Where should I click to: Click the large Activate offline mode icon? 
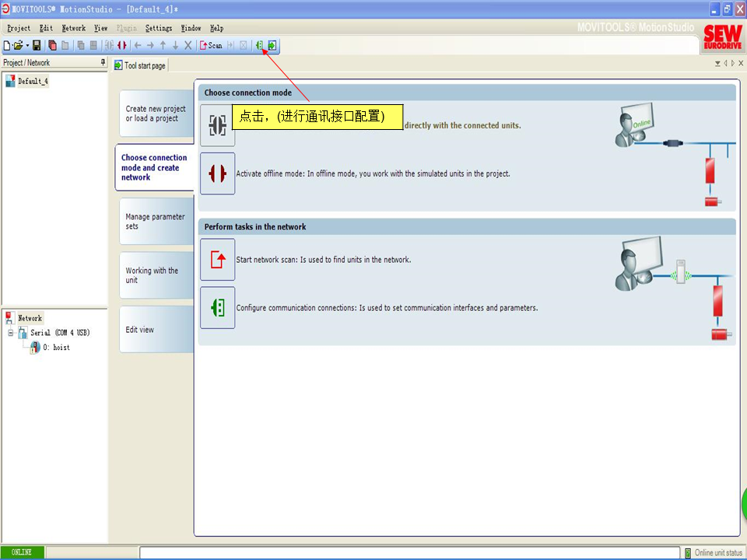coord(217,173)
